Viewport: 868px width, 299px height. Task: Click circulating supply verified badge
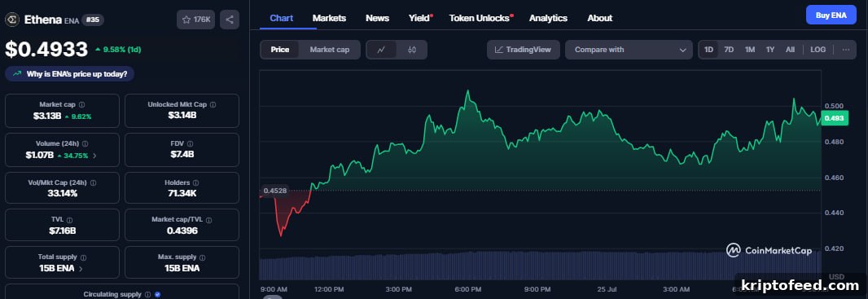tap(158, 295)
